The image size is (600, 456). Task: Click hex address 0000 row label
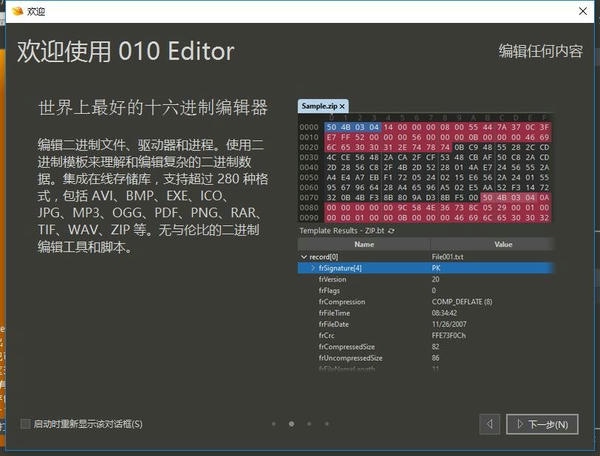click(309, 127)
